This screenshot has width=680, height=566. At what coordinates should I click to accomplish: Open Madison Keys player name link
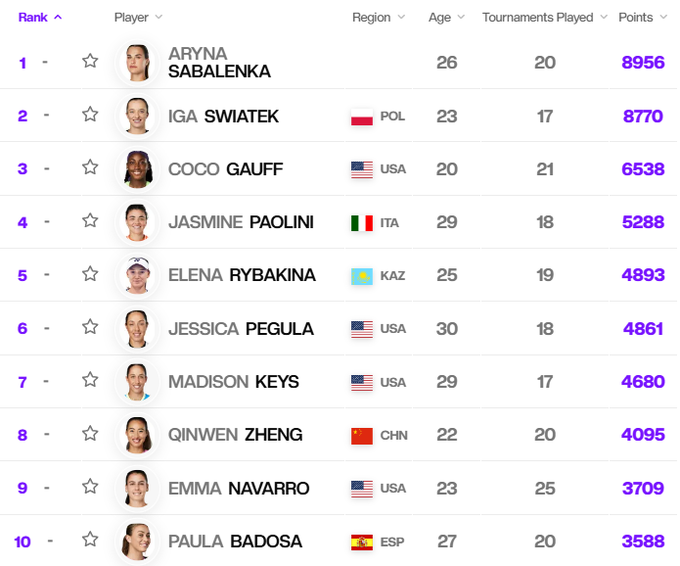[234, 382]
